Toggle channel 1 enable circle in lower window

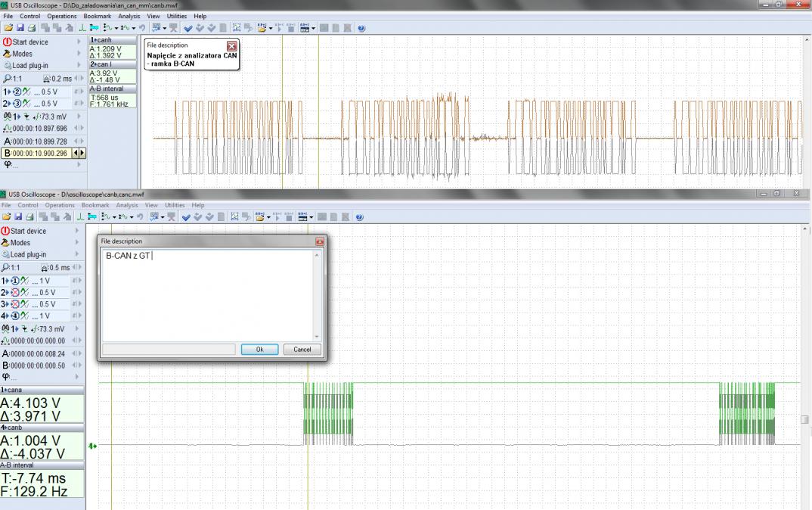(x=15, y=281)
